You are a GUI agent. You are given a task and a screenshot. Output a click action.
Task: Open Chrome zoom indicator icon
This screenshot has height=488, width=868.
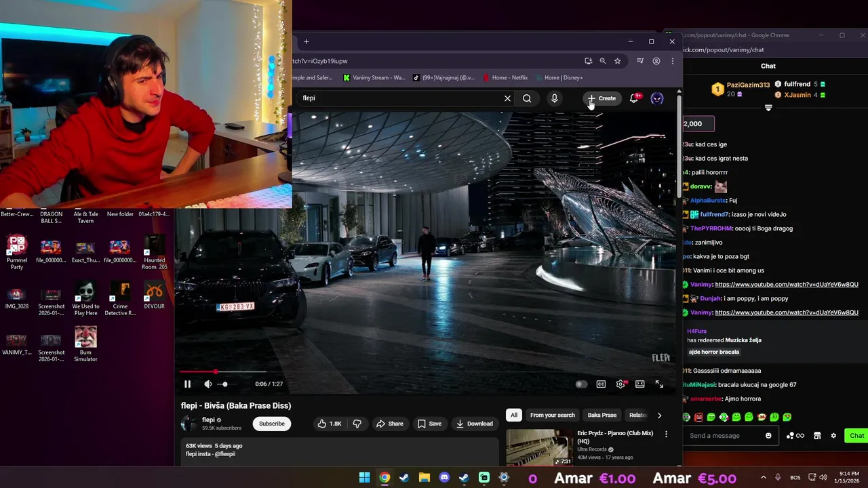coord(603,61)
